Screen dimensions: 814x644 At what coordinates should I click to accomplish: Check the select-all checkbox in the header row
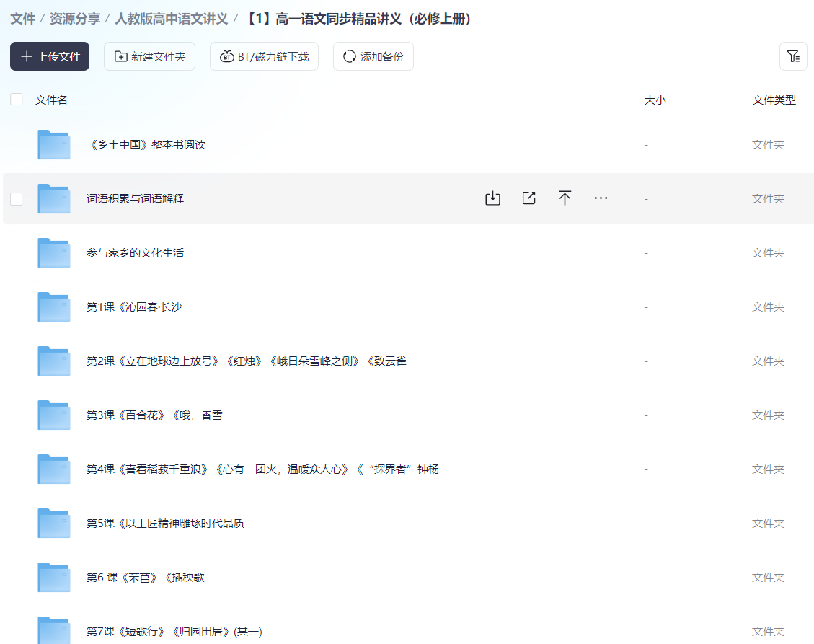pos(16,99)
